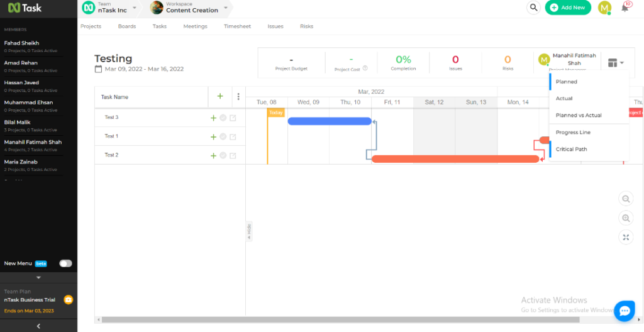
Task: Open the notifications bell
Action: (625, 8)
